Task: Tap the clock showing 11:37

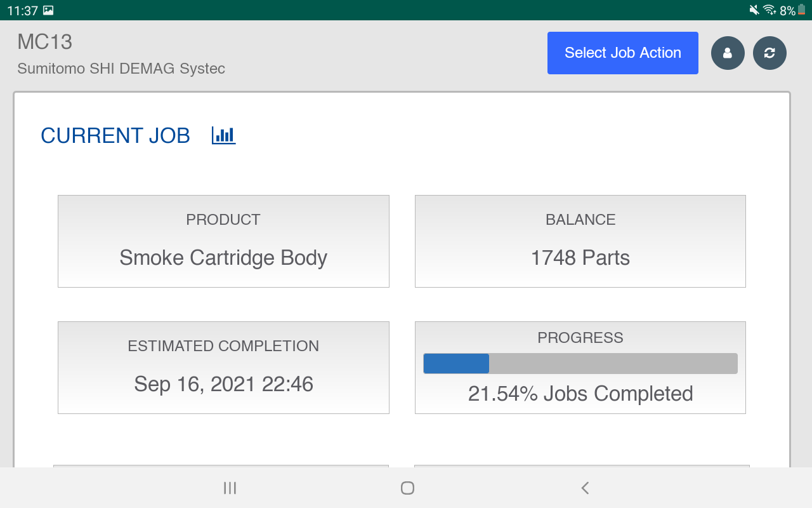Action: (x=23, y=10)
